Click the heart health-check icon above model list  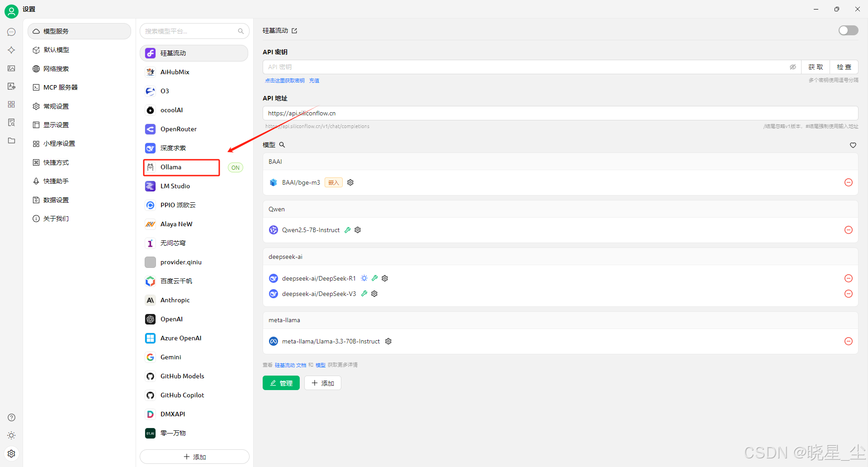tap(853, 145)
